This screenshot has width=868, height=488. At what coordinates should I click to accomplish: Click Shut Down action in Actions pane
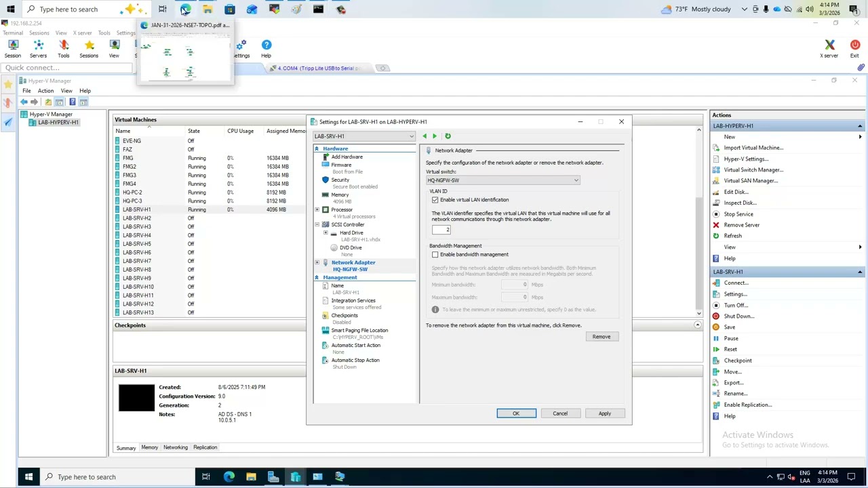pyautogui.click(x=738, y=316)
